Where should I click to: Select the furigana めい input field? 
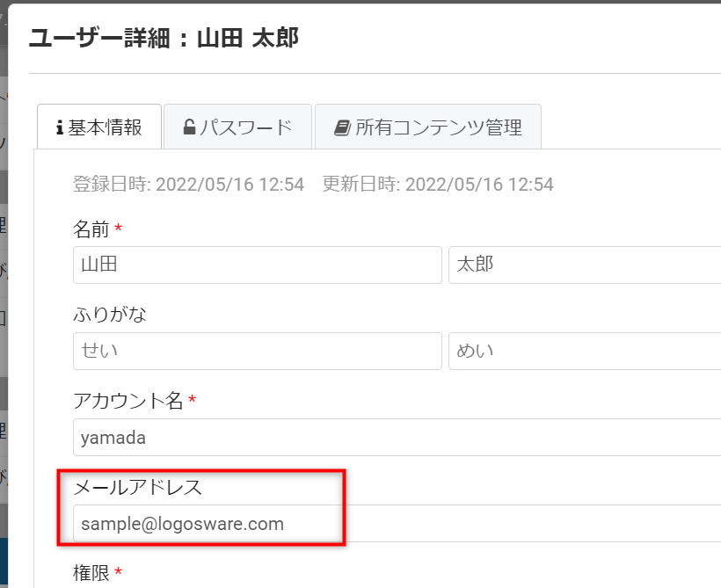click(584, 351)
